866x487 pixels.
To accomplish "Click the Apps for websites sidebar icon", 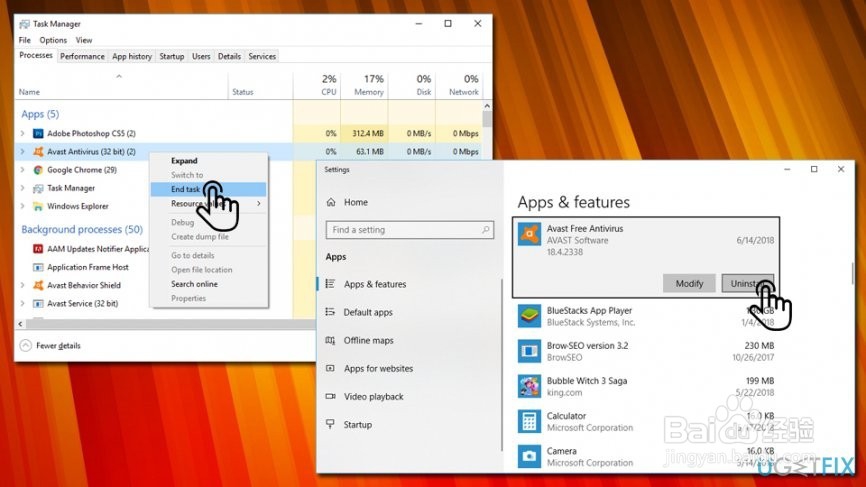I will (330, 368).
